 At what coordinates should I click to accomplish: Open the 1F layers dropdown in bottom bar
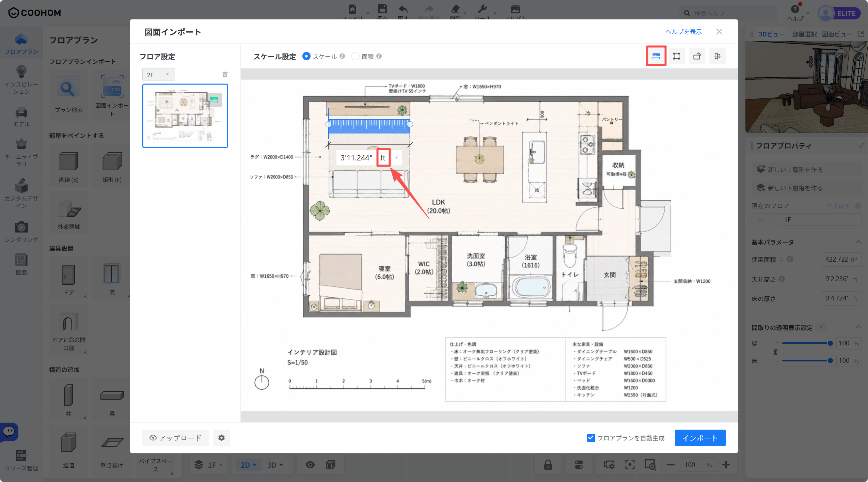click(x=208, y=465)
